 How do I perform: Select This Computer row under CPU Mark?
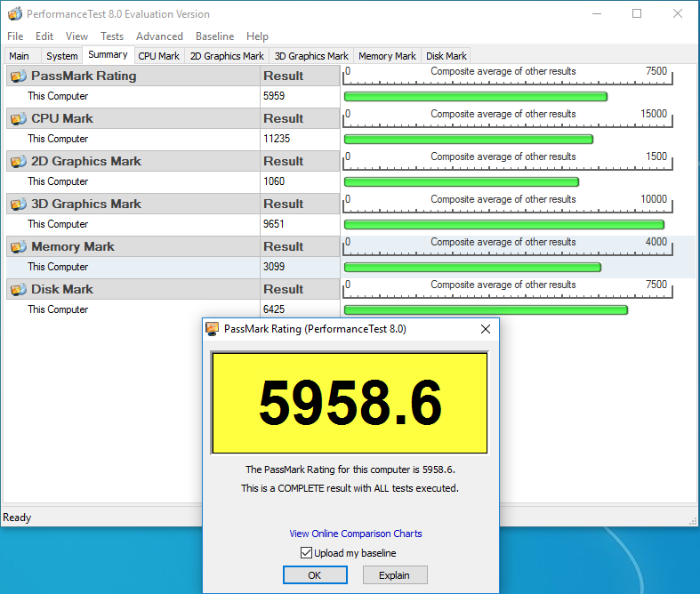click(x=173, y=140)
